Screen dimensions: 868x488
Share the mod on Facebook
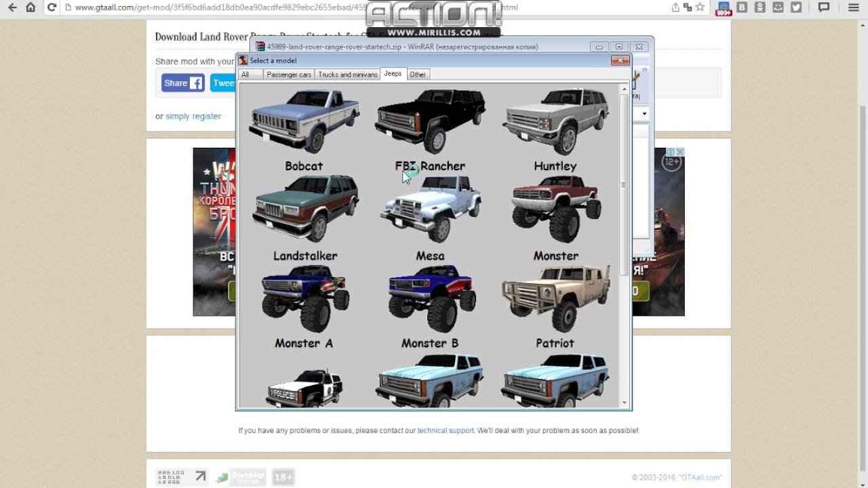click(x=183, y=83)
